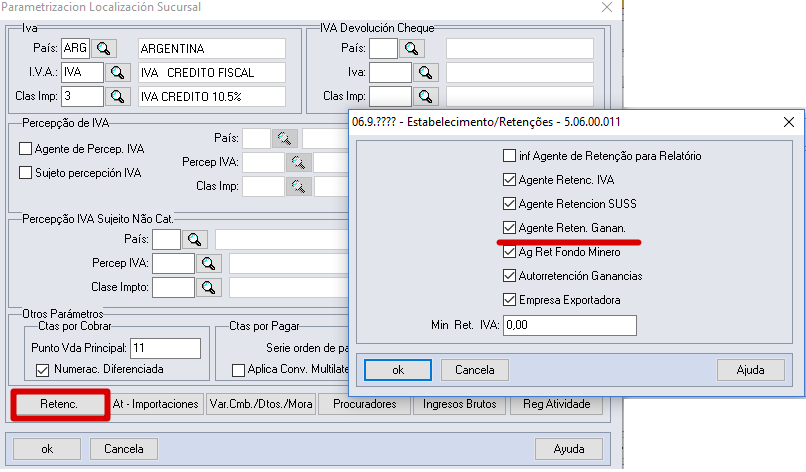Open Clase Impto lookup magnifier
The width and height of the screenshot is (806, 472).
click(209, 287)
